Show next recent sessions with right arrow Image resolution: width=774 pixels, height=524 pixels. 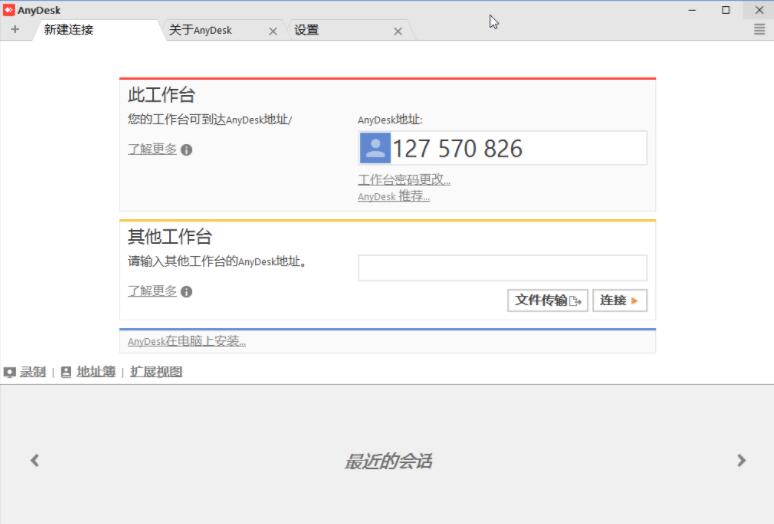(x=741, y=460)
